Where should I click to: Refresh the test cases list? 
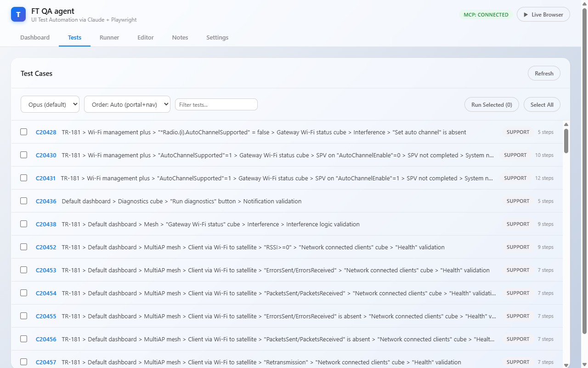point(544,73)
